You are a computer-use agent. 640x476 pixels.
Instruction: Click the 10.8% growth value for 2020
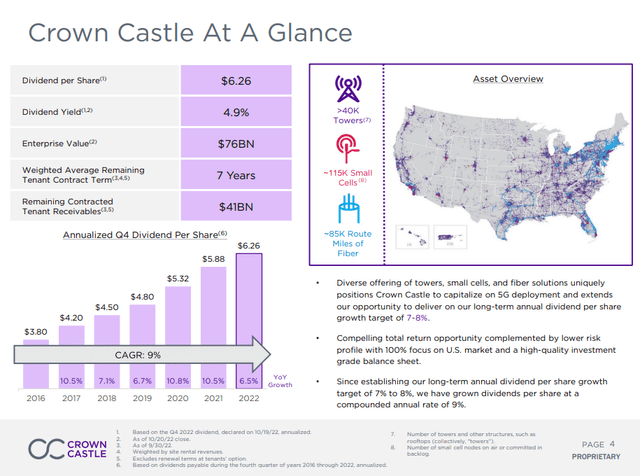click(x=178, y=381)
